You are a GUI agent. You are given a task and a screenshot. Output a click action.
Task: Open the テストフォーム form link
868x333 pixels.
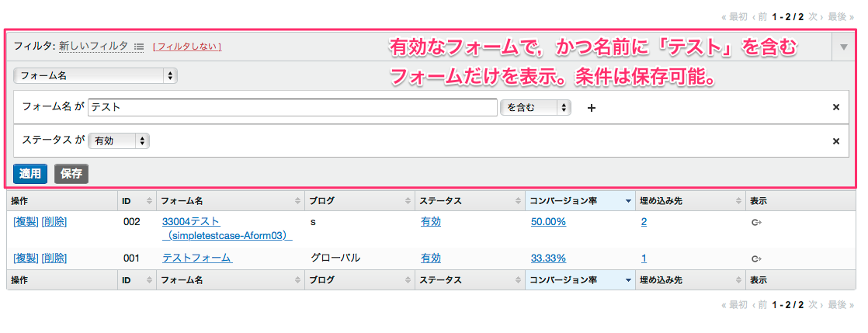[x=196, y=258]
